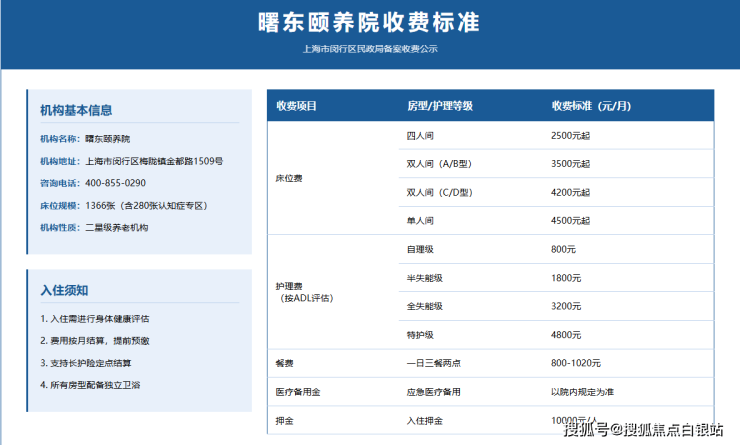Select notice item 费用按月结算，提前预缴
This screenshot has height=445, width=740.
click(94, 341)
